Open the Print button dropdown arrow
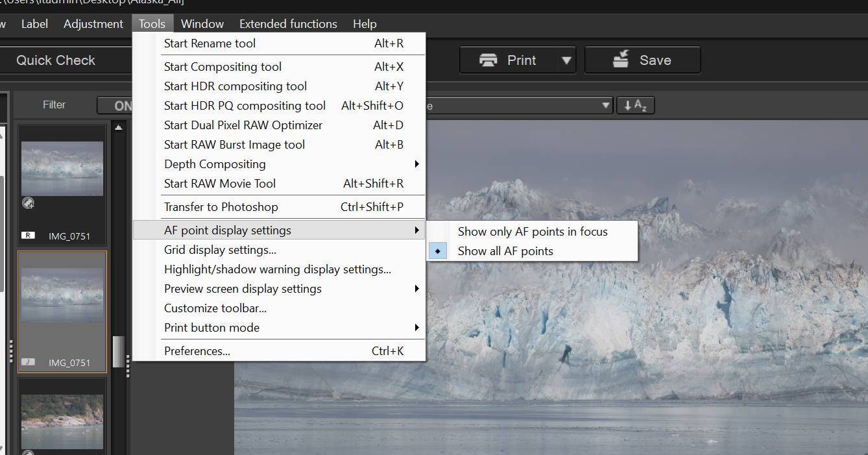This screenshot has height=455, width=868. (565, 59)
